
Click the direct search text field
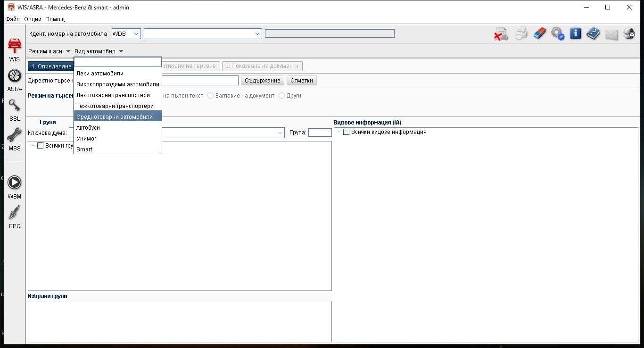pos(200,81)
